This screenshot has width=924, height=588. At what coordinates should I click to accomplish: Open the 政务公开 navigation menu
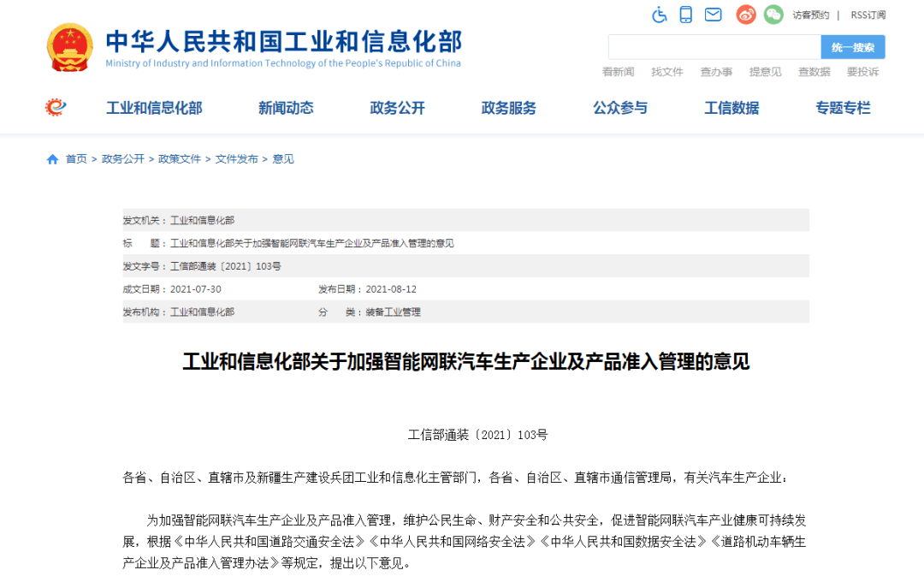click(x=397, y=108)
